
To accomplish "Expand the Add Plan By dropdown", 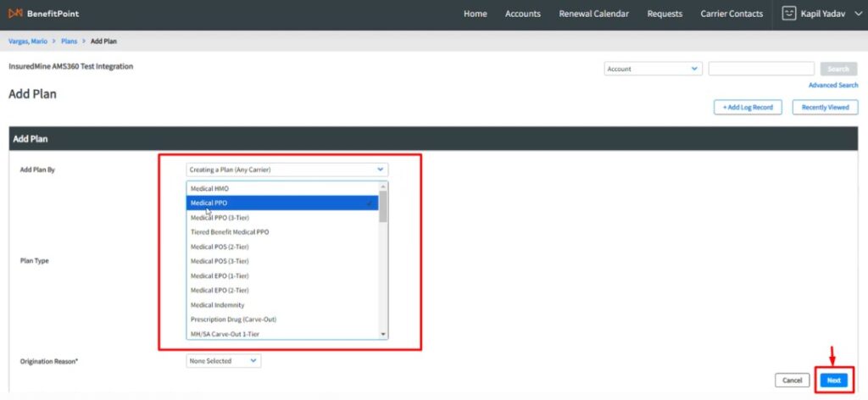I will (287, 169).
